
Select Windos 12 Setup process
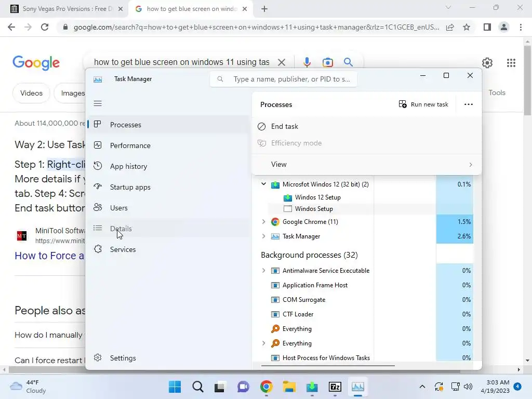click(x=317, y=197)
